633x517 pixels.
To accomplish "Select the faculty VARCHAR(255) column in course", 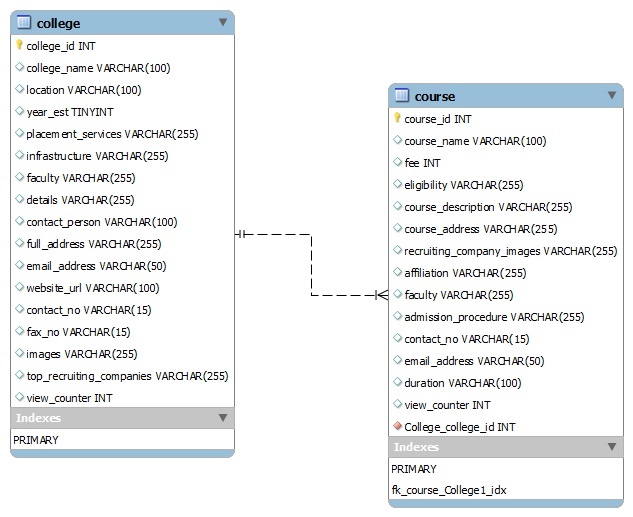I will (x=459, y=295).
